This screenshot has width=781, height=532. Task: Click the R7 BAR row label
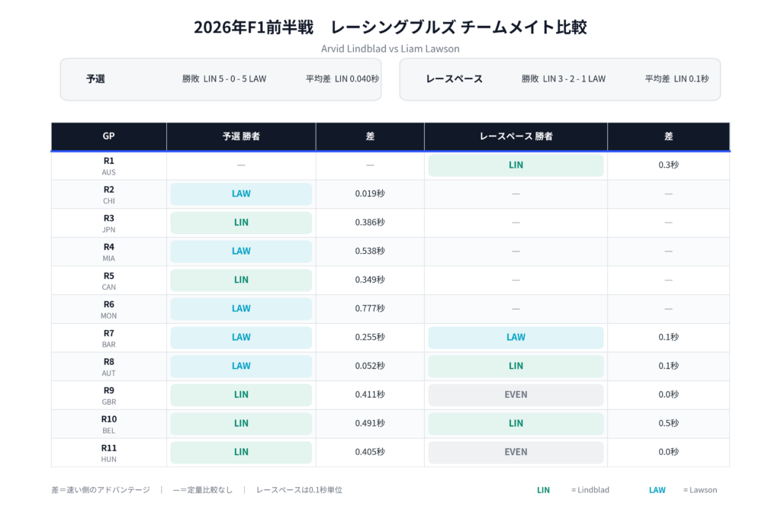click(x=108, y=338)
